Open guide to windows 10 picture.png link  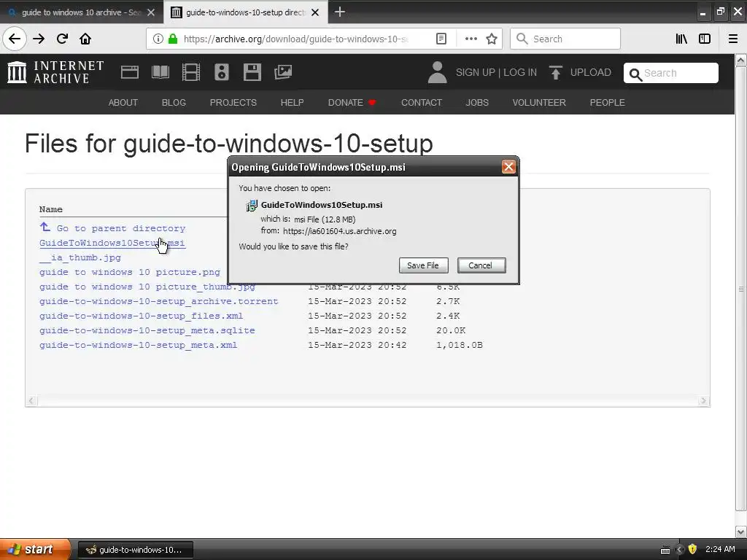(130, 273)
